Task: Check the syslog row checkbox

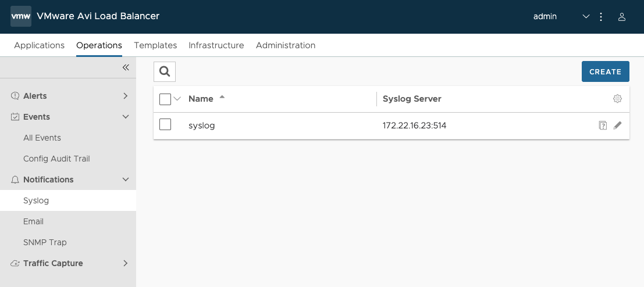Action: (165, 124)
